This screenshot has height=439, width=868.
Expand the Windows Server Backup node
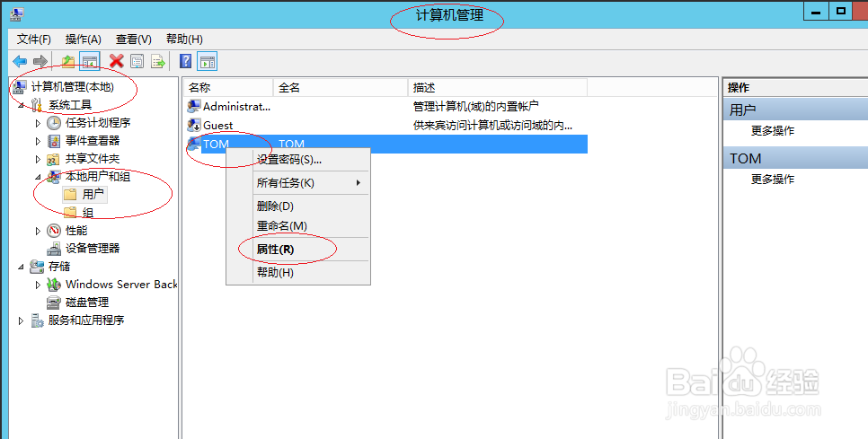[39, 285]
